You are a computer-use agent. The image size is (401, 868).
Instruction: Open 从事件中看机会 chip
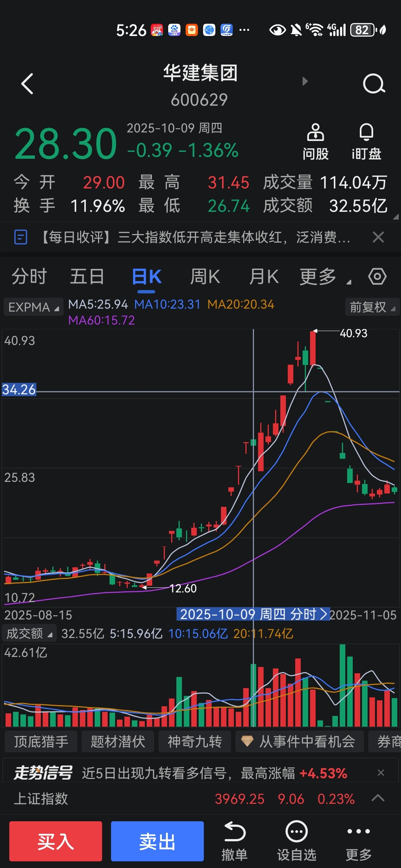[x=300, y=742]
